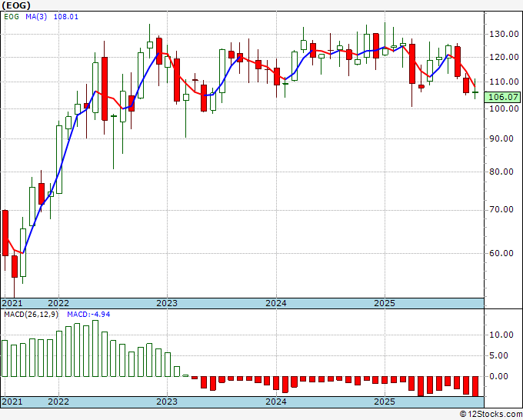Click the 2023 label on price chart timeline
The image size is (523, 420).
tap(167, 303)
